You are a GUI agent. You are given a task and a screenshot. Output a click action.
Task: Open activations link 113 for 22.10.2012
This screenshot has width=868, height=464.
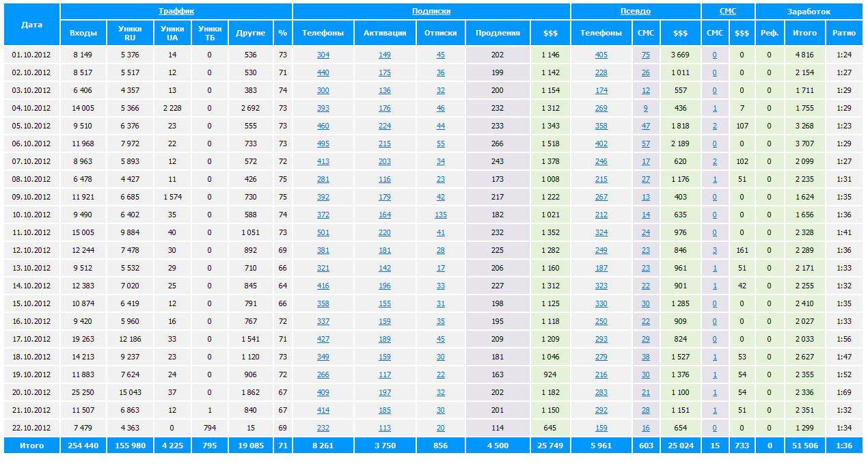coord(385,428)
